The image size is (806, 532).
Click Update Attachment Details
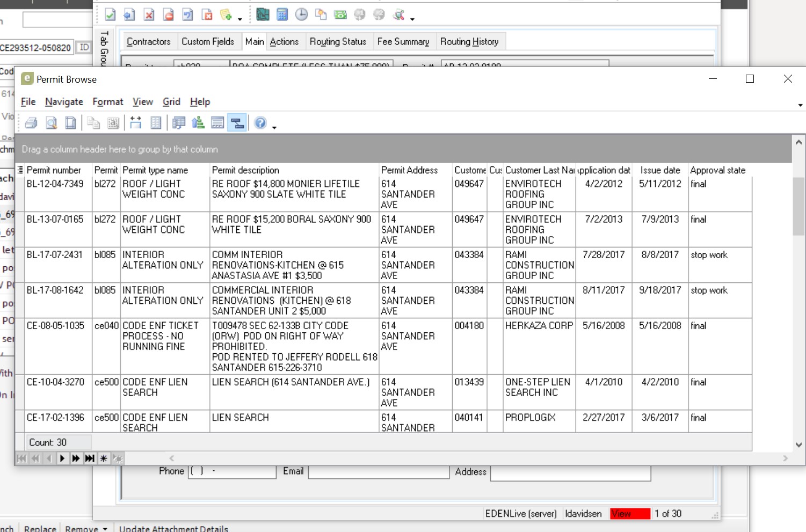coord(173,528)
